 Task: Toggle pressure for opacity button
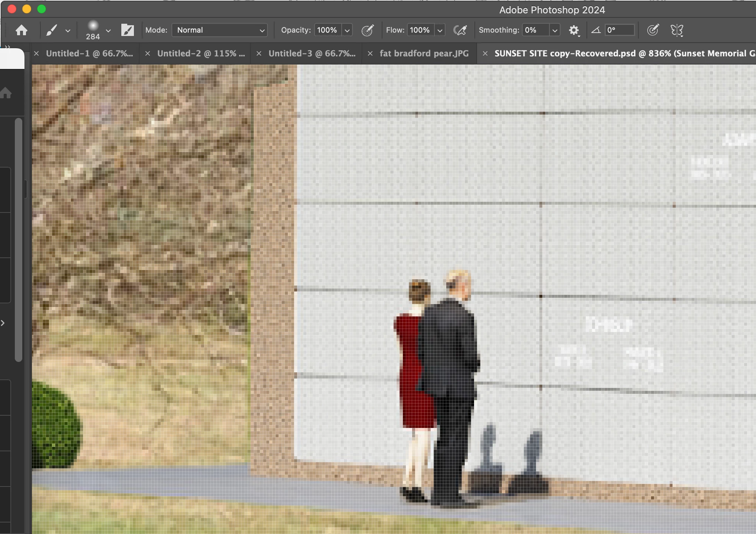367,30
